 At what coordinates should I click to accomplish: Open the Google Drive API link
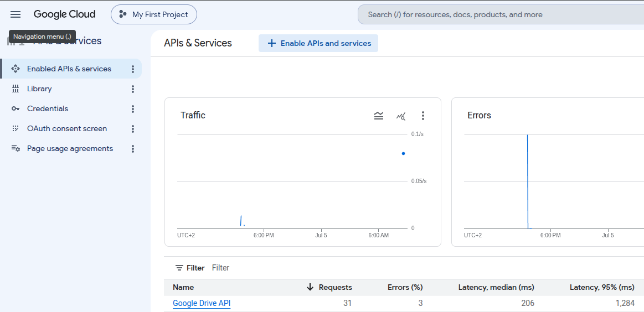(202, 303)
